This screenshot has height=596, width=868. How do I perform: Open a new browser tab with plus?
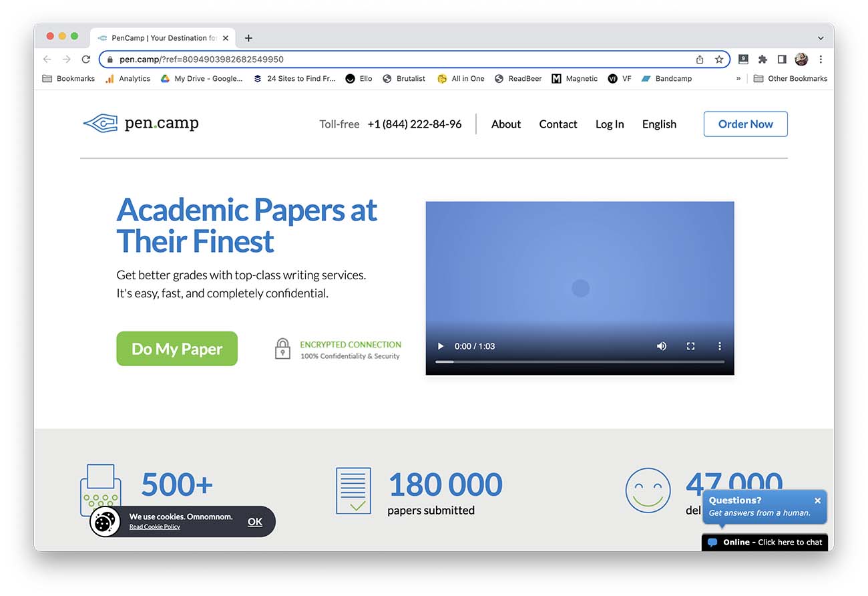pos(248,38)
